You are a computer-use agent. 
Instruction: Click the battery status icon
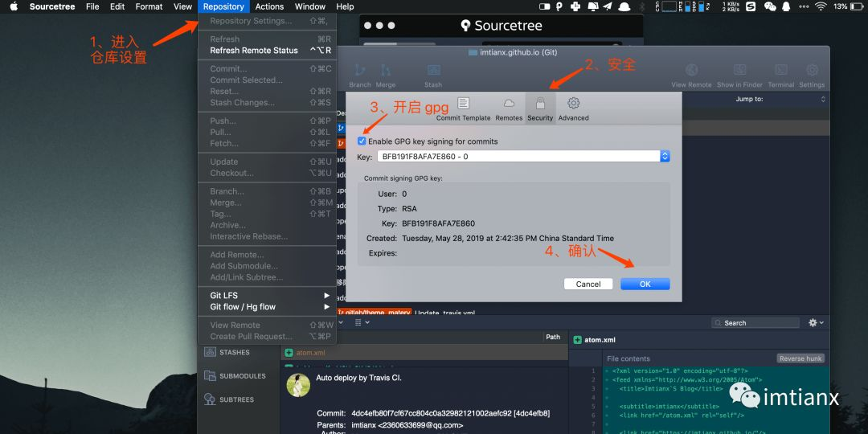858,6
